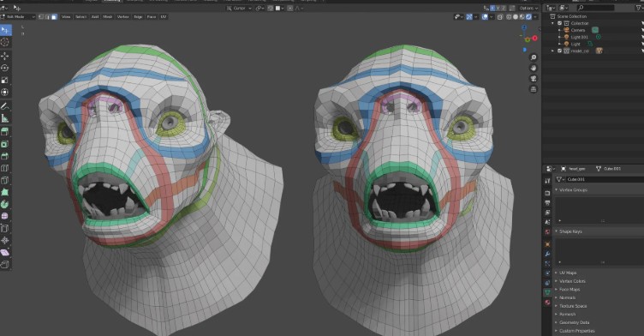Screen dimensions: 644x336
Task: Select the Edge Slide tool
Action: pos(5,229)
